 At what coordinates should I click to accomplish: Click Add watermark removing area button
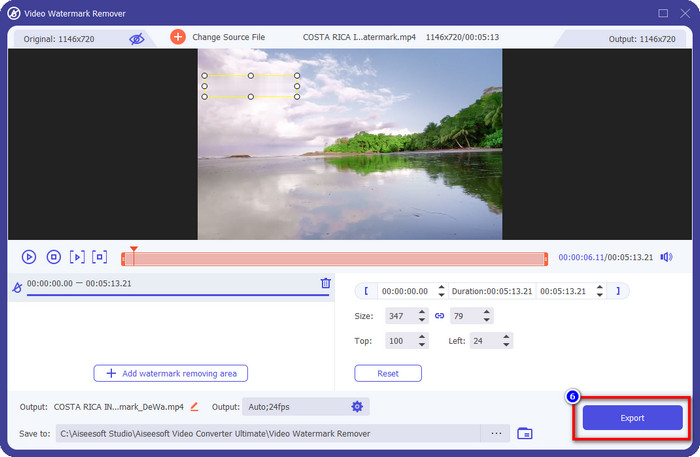171,374
